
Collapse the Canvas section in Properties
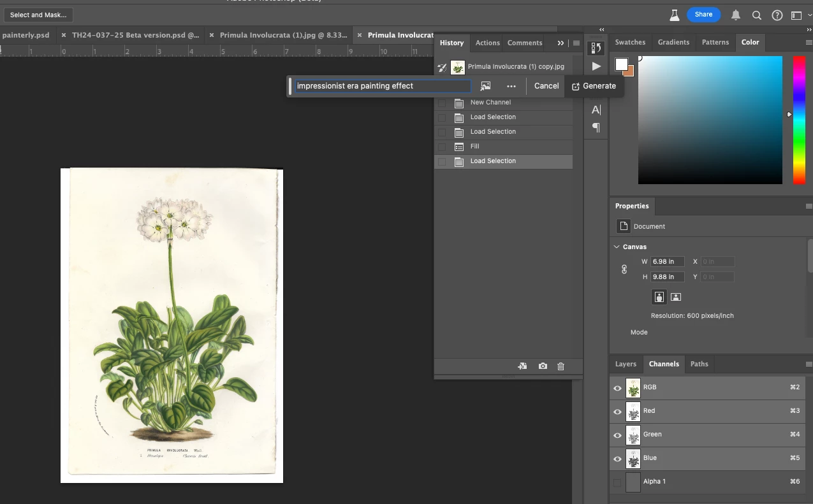pos(617,247)
